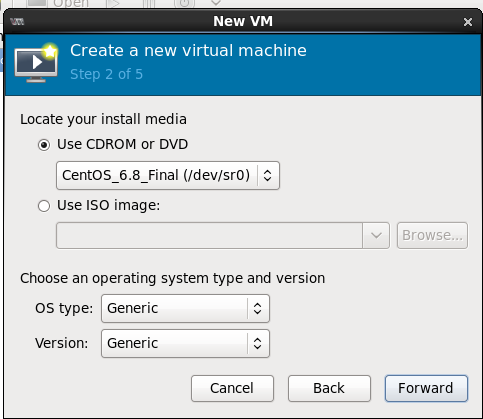Click the new virtual machine monitor icon
The image size is (483, 419).
coord(36,62)
